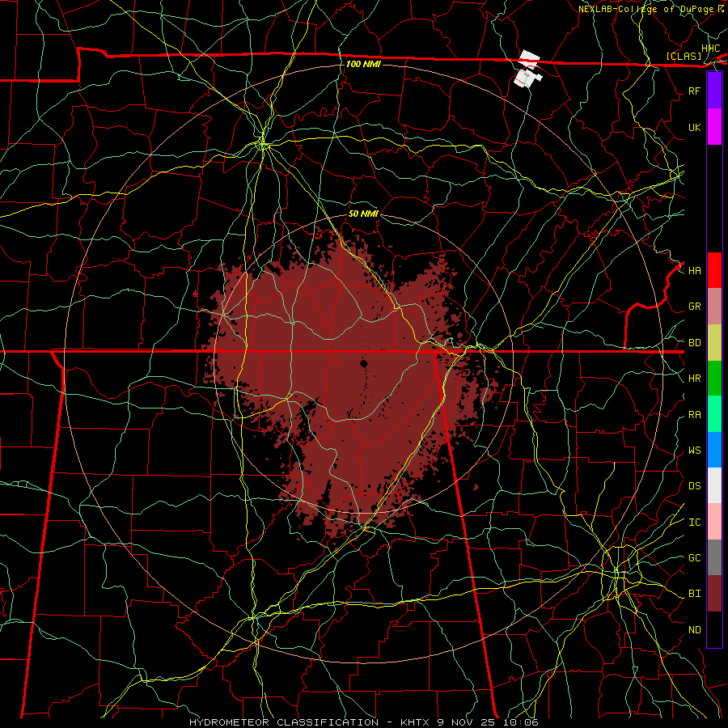Click the 'RA' legend label
The height and width of the screenshot is (728, 728).
pos(695,415)
